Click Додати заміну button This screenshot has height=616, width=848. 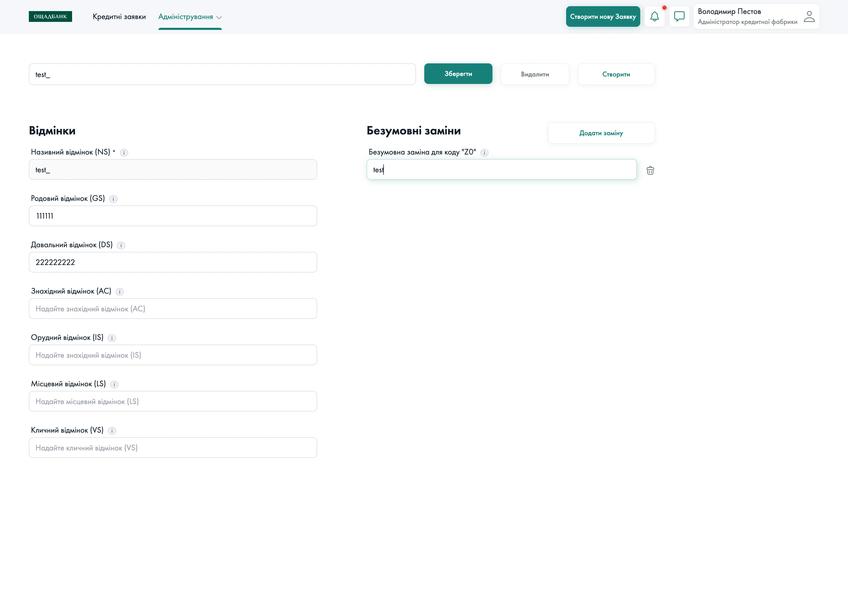(601, 133)
